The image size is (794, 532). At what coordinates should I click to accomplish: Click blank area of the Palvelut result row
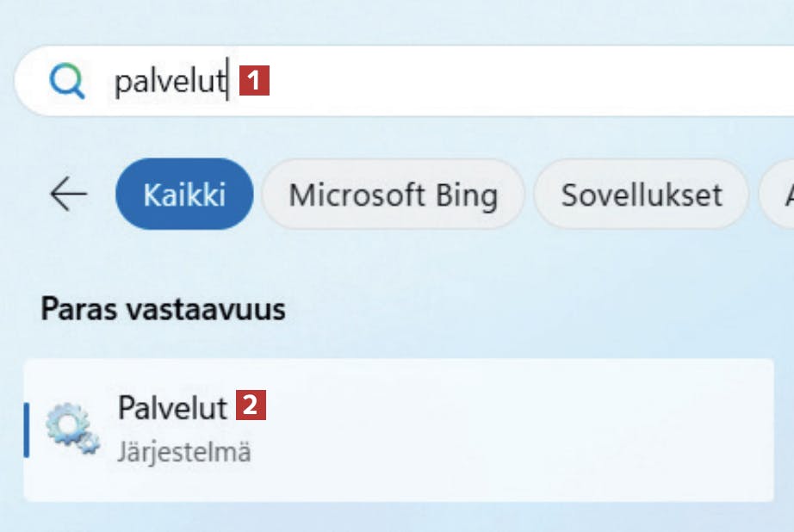(517, 430)
